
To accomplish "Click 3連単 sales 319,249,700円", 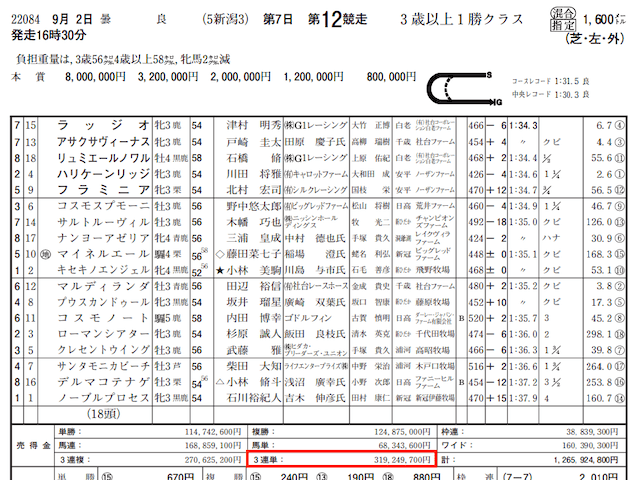I will [402, 460].
